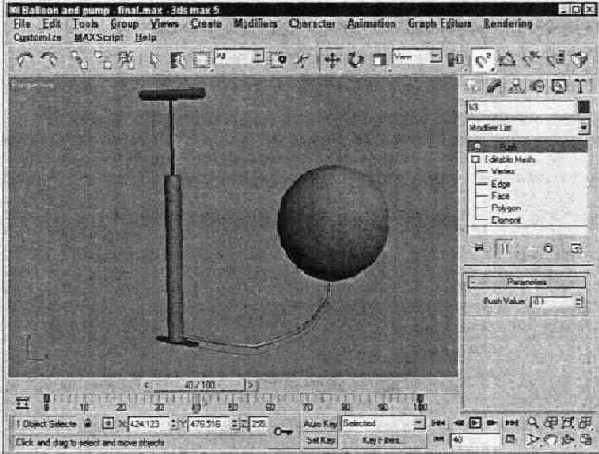Image resolution: width=599 pixels, height=454 pixels.
Task: Click the object color swatch beside name field
Action: [583, 107]
